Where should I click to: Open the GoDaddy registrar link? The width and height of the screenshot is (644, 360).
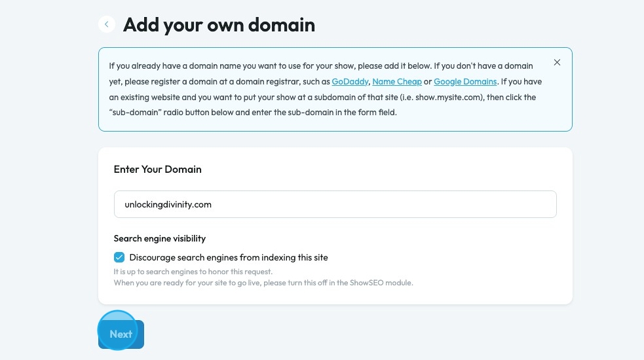tap(350, 82)
